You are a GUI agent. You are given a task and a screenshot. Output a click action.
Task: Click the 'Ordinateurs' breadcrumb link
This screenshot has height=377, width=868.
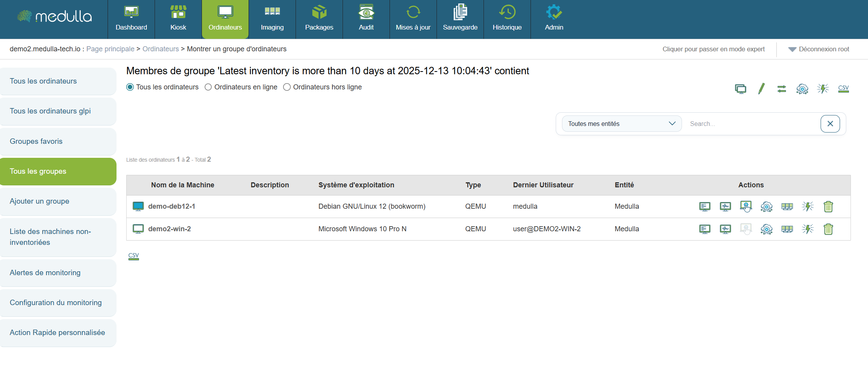(160, 49)
